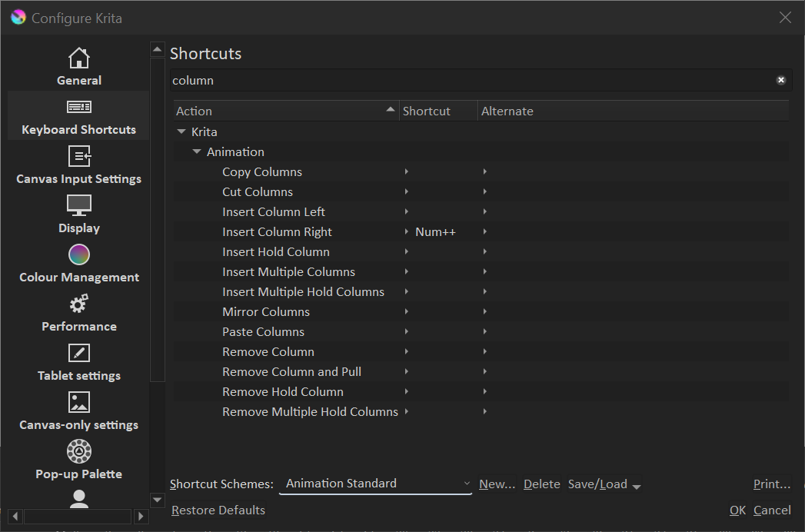The image size is (805, 532).
Task: Open the Performance gears icon
Action: click(x=79, y=304)
